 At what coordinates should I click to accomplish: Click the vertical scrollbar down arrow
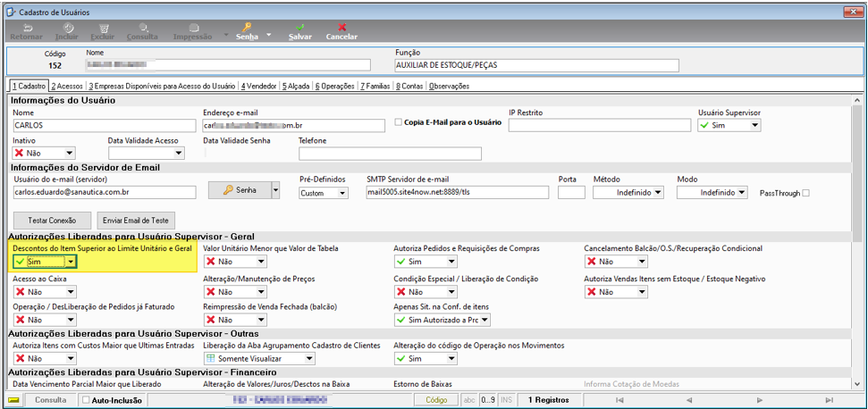[x=857, y=385]
